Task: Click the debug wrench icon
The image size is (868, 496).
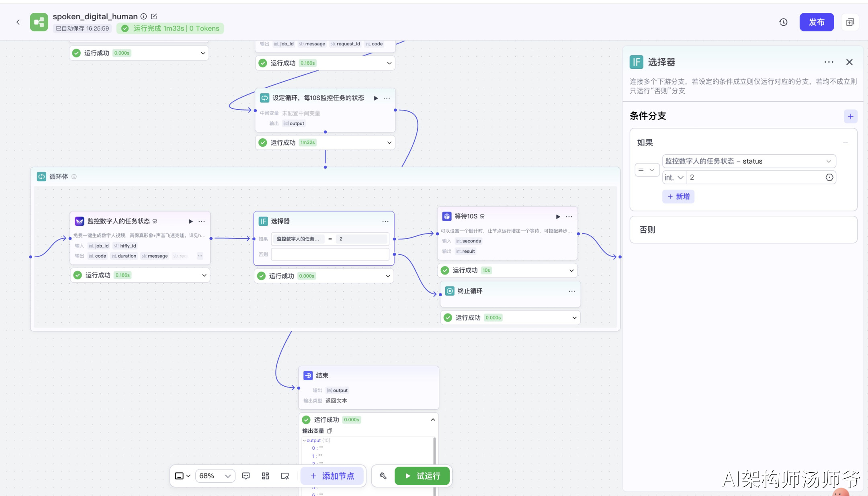Action: 383,476
